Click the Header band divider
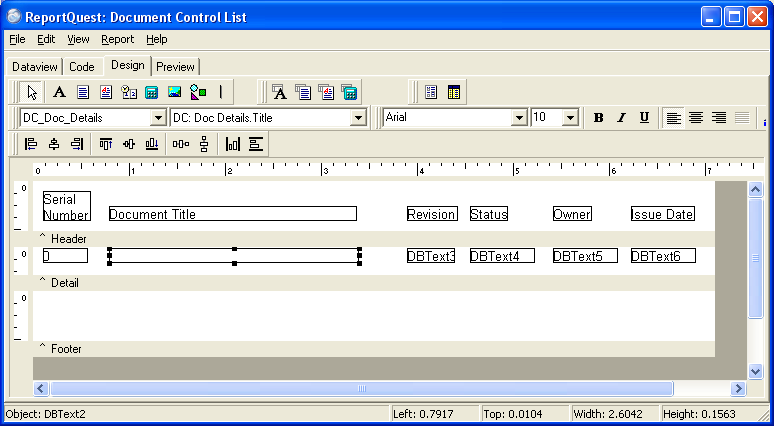This screenshot has height=426, width=774. click(374, 239)
